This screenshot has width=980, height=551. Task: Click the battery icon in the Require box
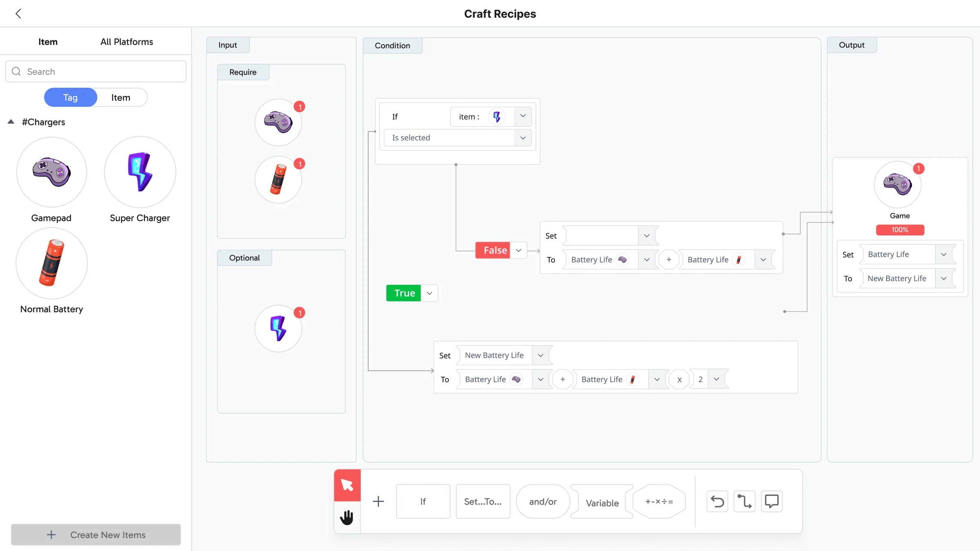click(x=278, y=180)
